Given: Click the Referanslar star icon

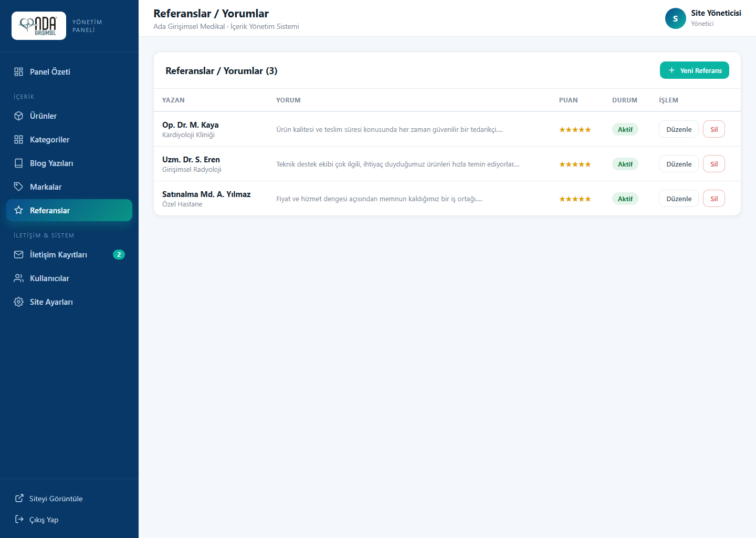Looking at the screenshot, I should tap(19, 211).
